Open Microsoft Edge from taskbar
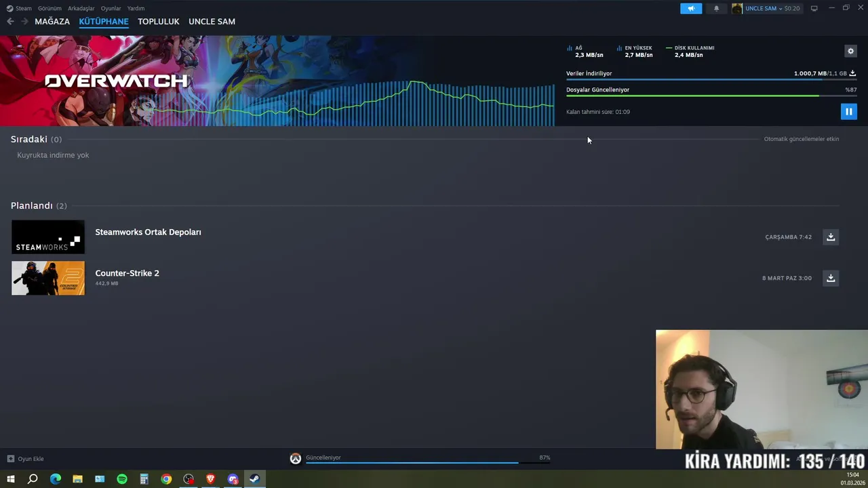 [56, 479]
